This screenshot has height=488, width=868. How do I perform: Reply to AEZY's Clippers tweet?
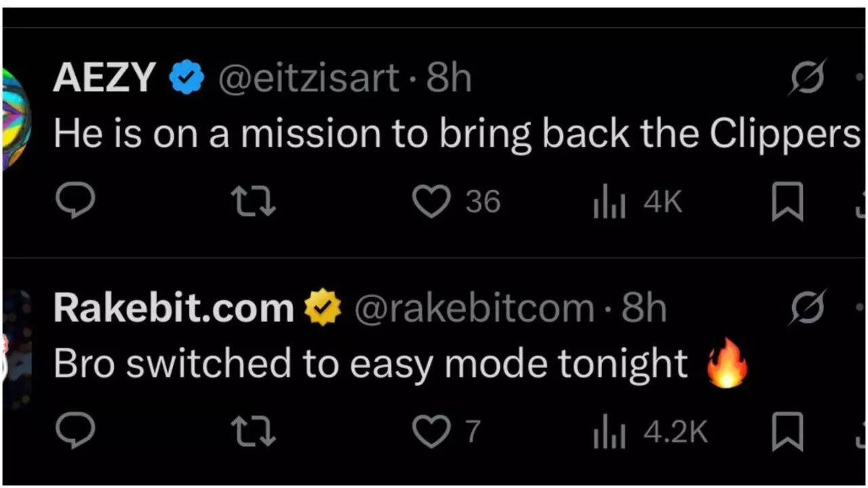pyautogui.click(x=75, y=202)
